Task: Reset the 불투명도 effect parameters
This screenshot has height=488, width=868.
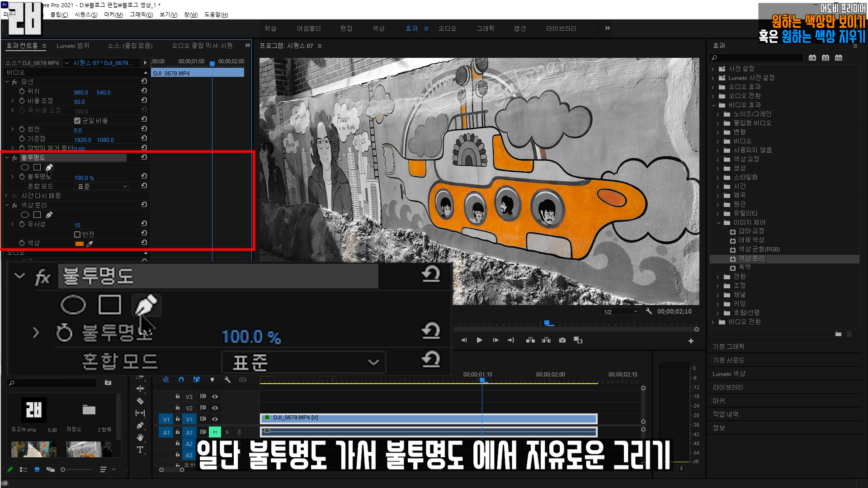Action: point(144,157)
